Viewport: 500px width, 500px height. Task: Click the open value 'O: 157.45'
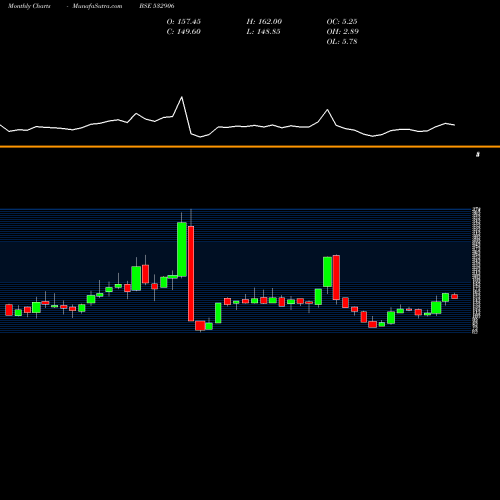[x=184, y=22]
